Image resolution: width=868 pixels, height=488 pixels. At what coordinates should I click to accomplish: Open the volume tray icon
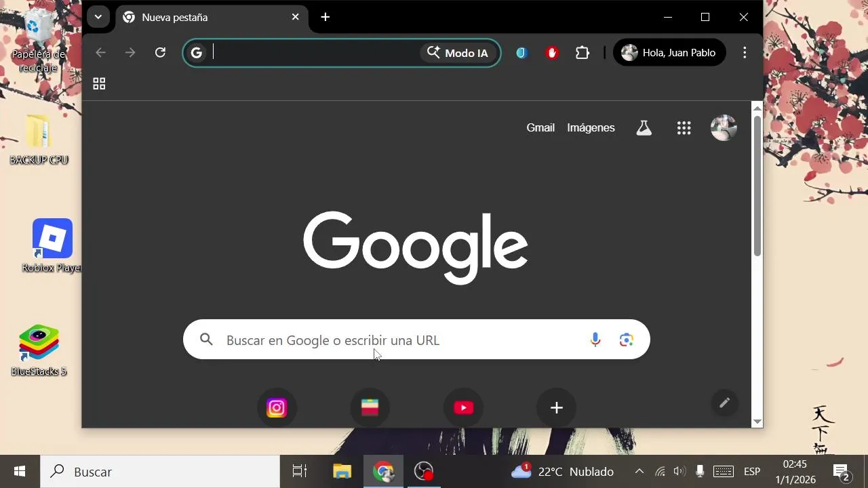[x=679, y=471]
